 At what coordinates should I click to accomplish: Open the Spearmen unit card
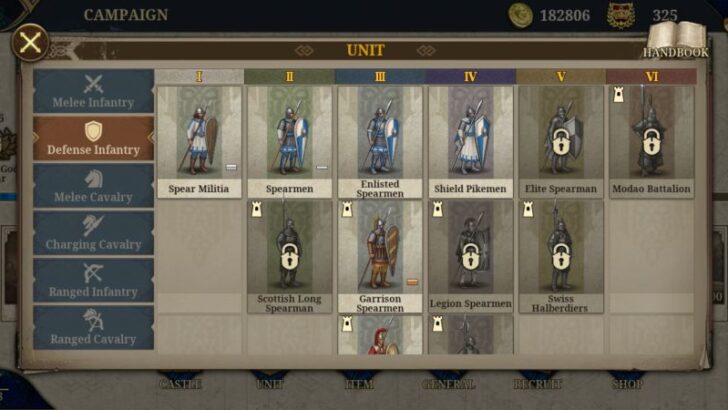pyautogui.click(x=290, y=142)
